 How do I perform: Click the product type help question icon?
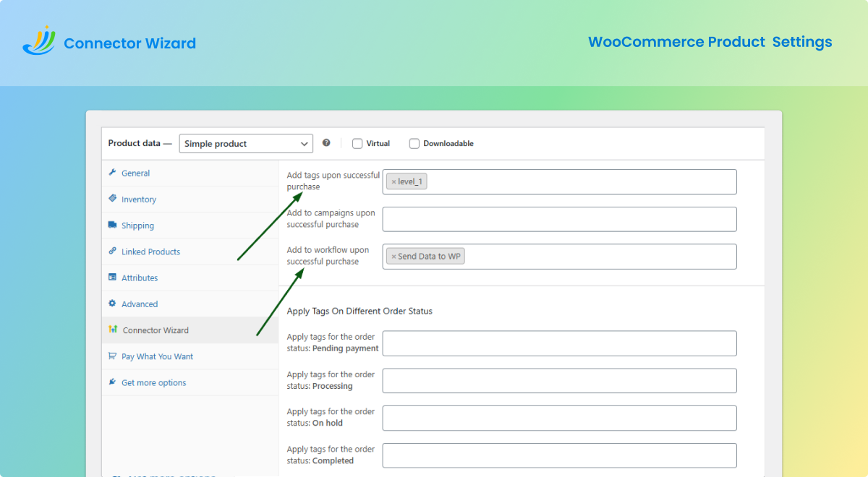326,143
